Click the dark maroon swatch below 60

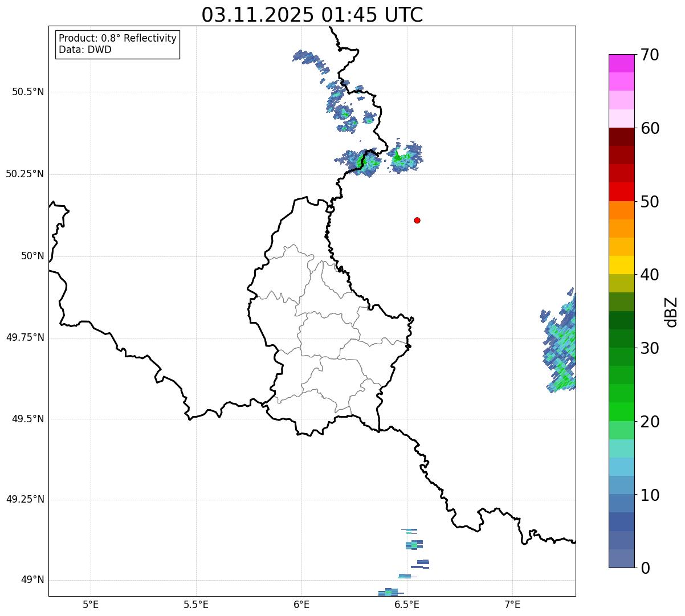coord(622,137)
